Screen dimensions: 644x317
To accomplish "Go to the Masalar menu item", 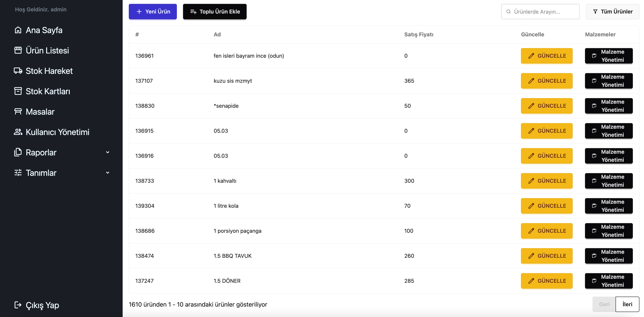I will [40, 112].
